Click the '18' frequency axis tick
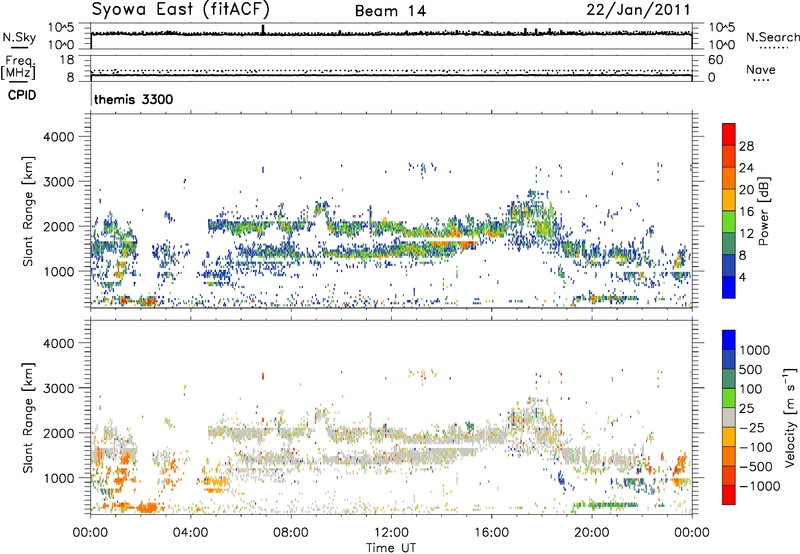The height and width of the screenshot is (554, 800). 67,60
